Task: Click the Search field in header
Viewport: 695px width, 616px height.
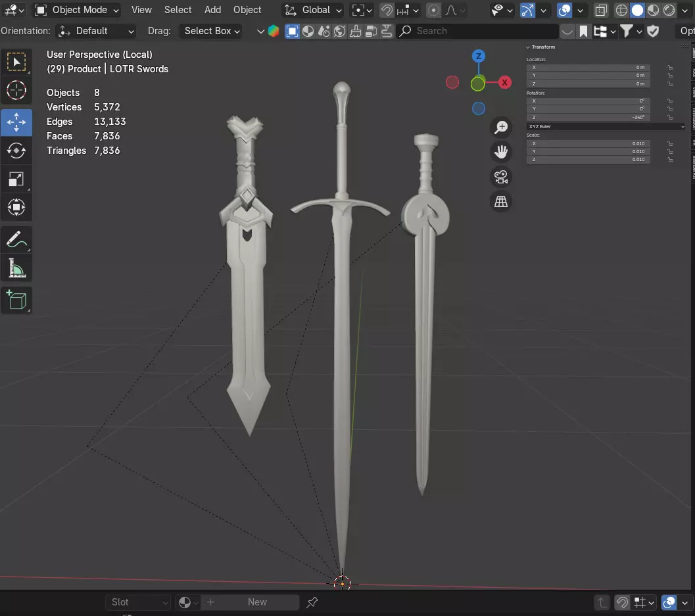Action: [477, 31]
